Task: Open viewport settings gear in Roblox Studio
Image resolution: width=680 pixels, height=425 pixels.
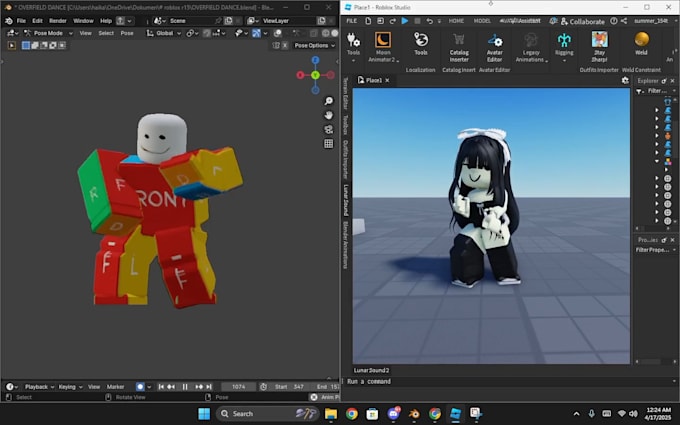Action: tap(625, 80)
